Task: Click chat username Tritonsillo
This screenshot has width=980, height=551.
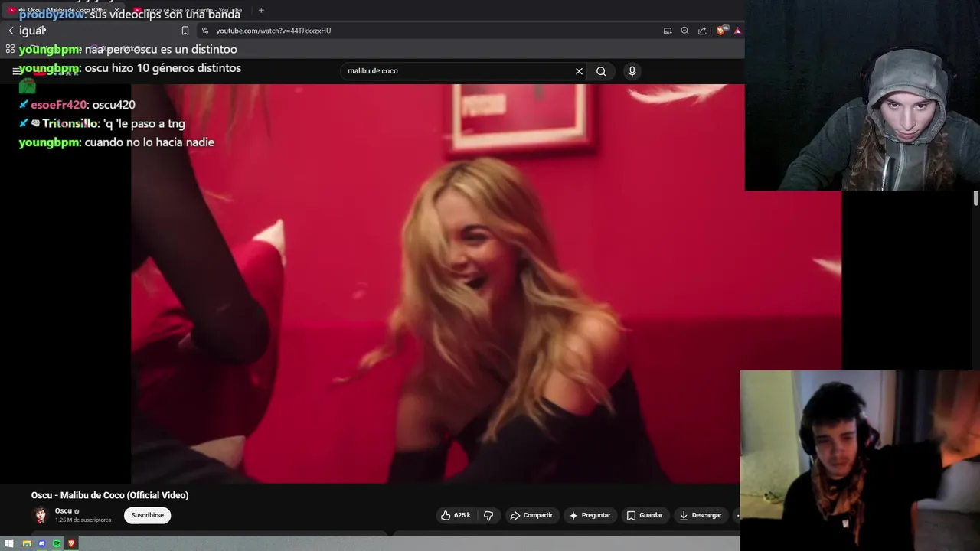Action: click(x=70, y=123)
